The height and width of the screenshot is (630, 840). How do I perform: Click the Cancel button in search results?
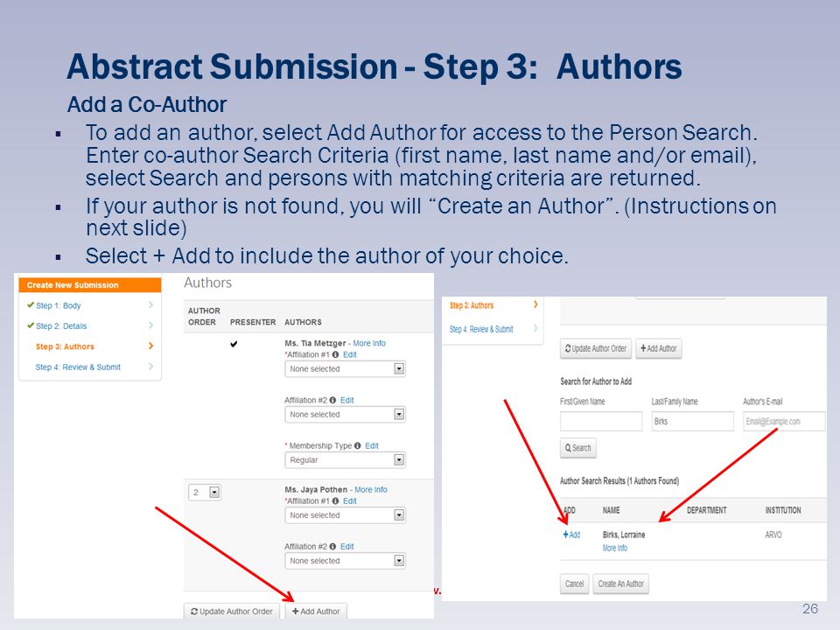(574, 584)
